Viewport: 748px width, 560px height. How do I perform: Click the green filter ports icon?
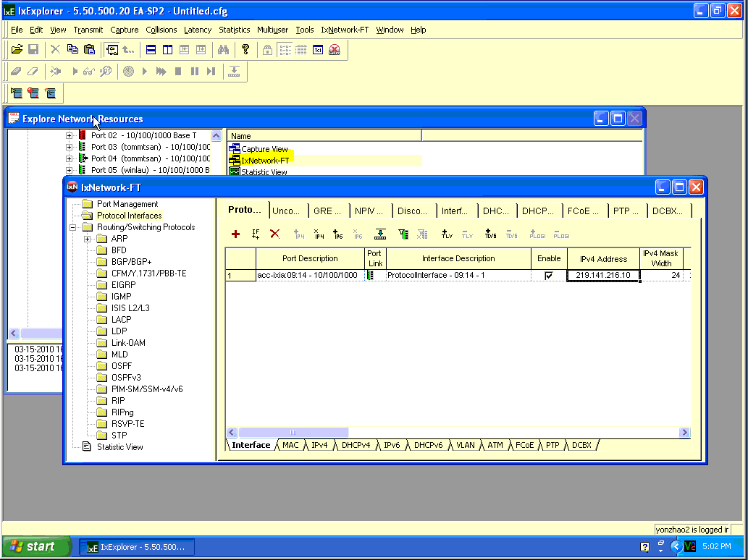[x=403, y=234]
